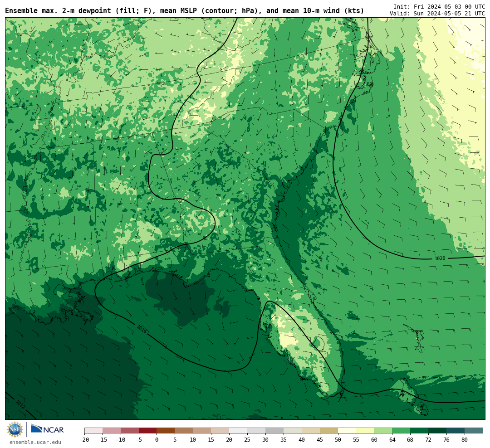Screen dimensions: 490x448
Task: Click the colorbar tick label '0'
Action: click(x=157, y=440)
